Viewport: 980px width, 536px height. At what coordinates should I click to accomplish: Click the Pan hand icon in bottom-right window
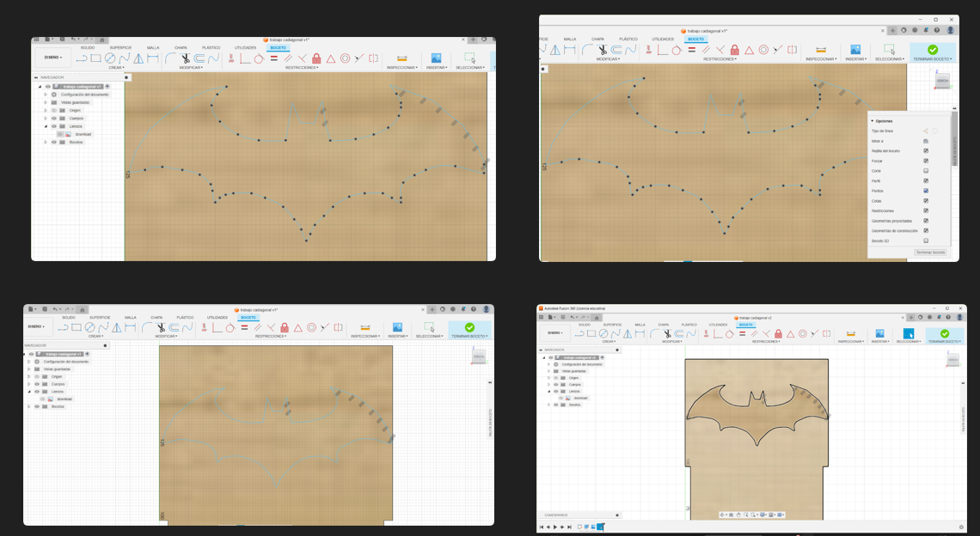(738, 515)
